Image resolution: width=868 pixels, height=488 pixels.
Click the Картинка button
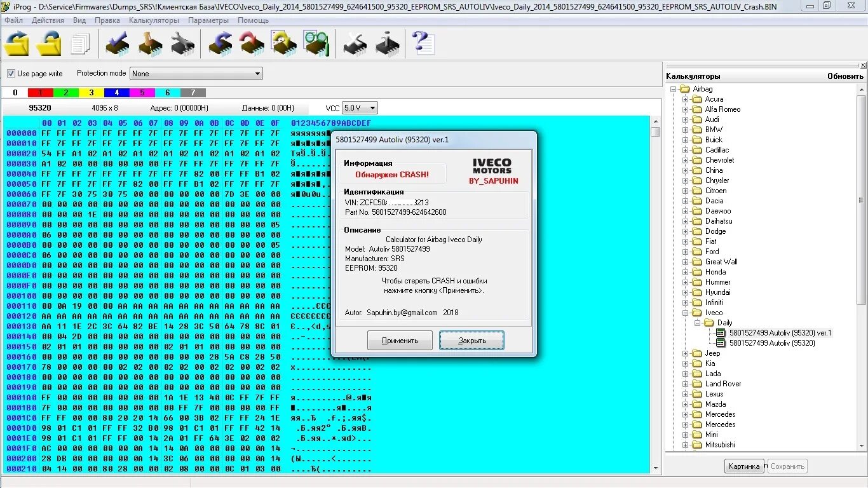point(744,466)
